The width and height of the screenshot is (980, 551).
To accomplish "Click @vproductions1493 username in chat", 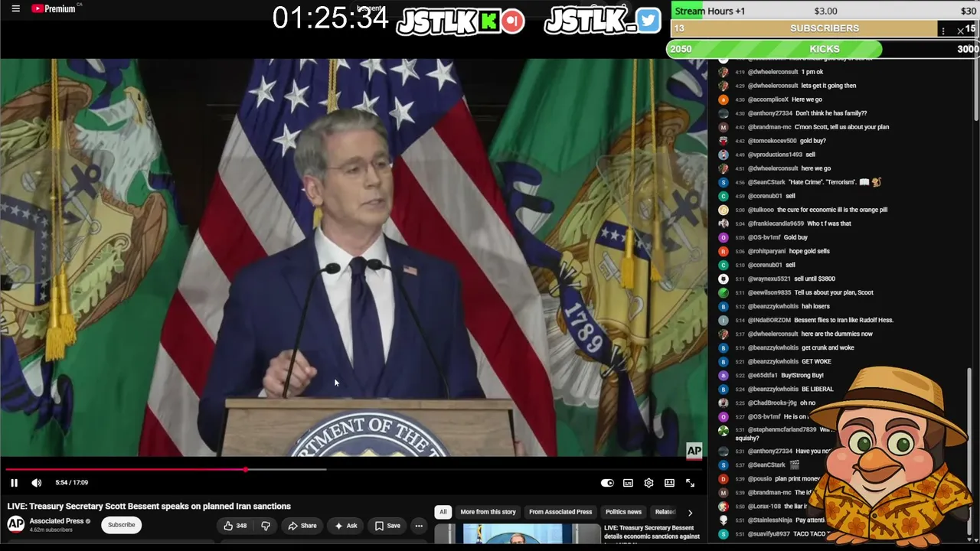I will coord(775,155).
